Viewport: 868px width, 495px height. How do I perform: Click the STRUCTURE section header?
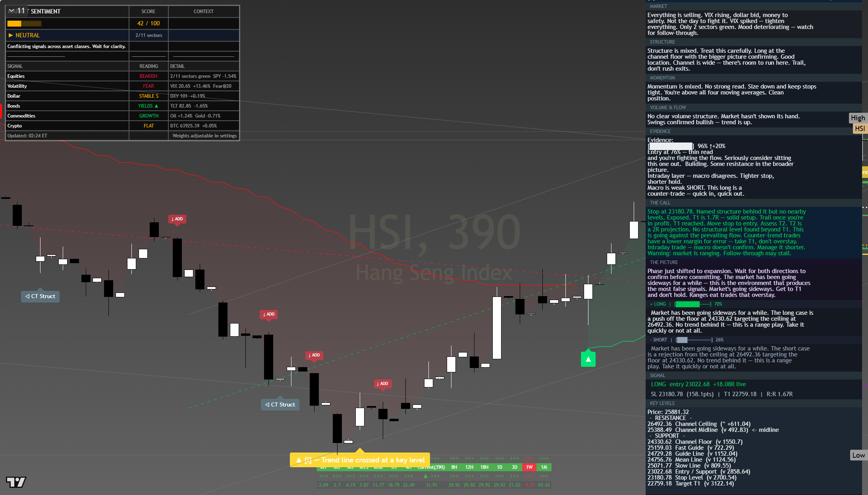(x=754, y=42)
